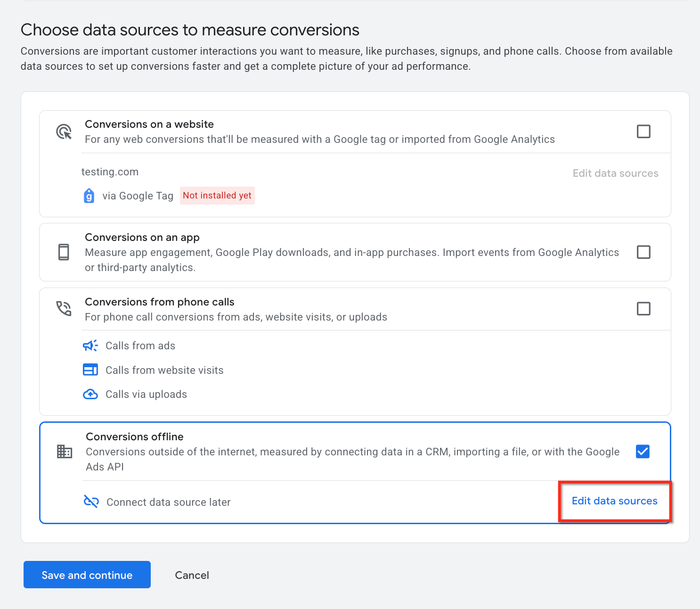Tick the Conversions from phone calls checkbox
This screenshot has height=609, width=700.
pos(643,309)
